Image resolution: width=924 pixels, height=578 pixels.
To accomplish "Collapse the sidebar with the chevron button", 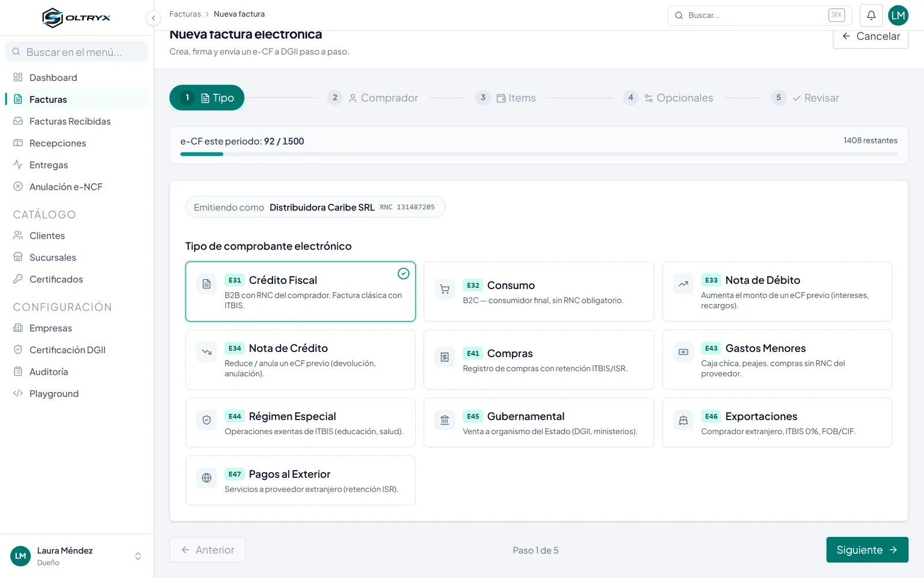I will (x=153, y=18).
